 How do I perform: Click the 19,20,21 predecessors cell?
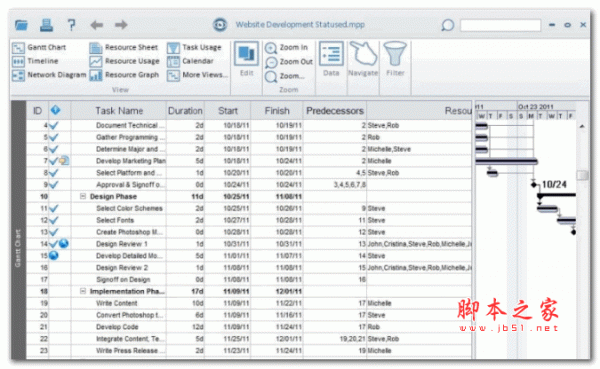[335, 339]
